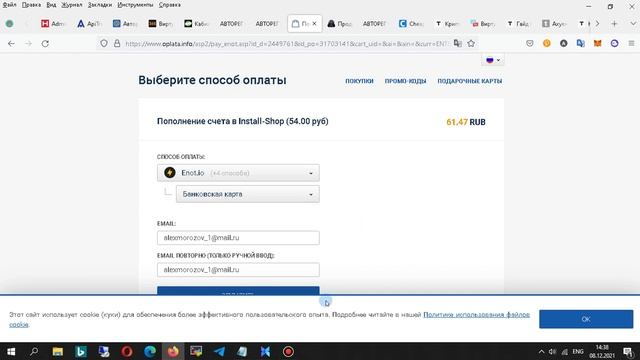The image size is (640, 360).
Task: Click the dark circle A extension icon
Action: click(564, 43)
